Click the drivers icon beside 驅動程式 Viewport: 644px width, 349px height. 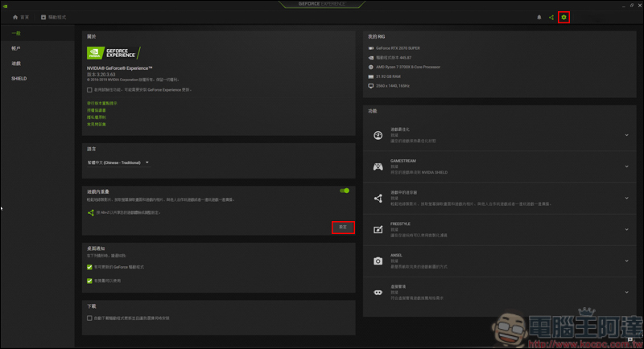click(43, 17)
